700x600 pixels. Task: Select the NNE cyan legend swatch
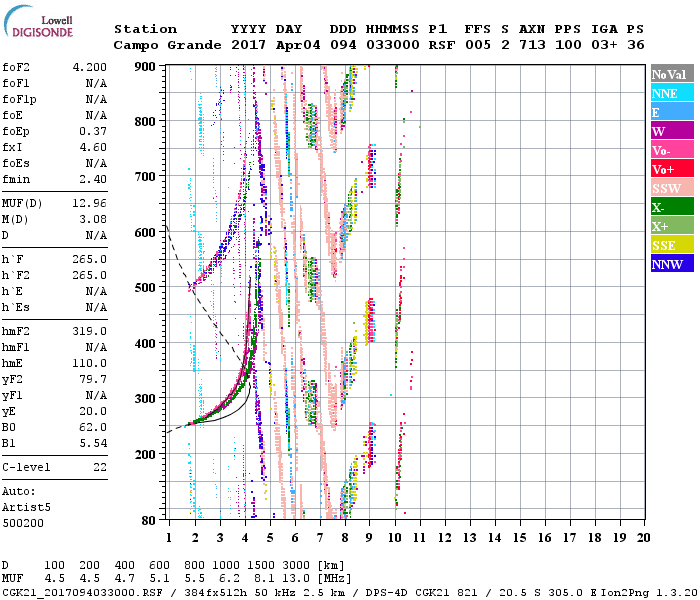click(672, 93)
